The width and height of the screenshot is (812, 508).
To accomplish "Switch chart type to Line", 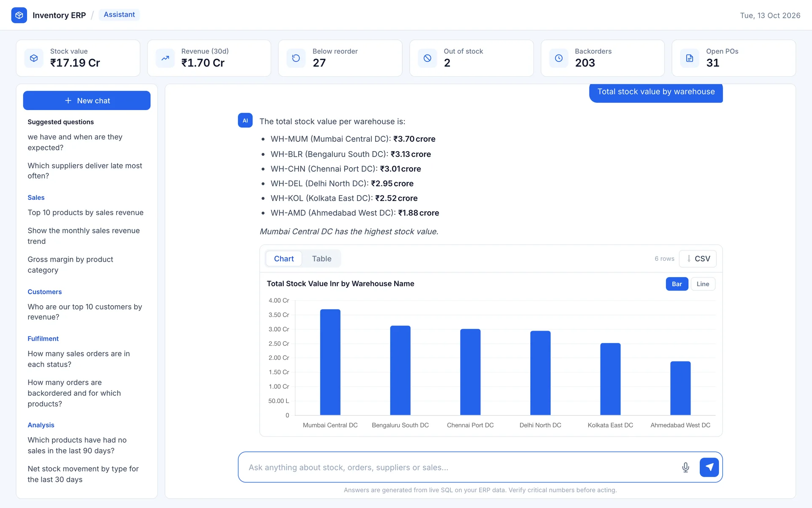I will (703, 284).
